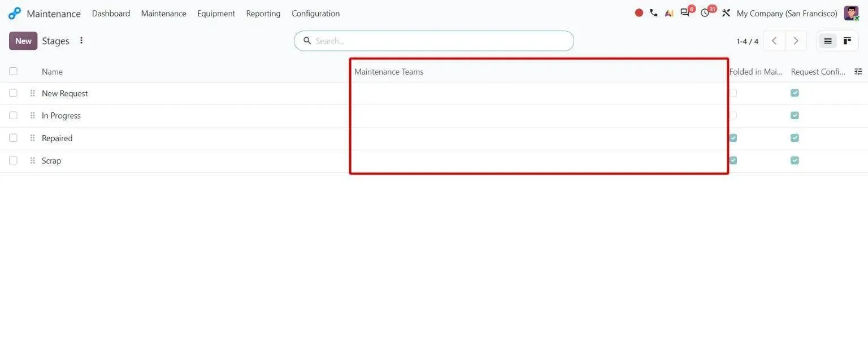Open the AI assistant icon
The height and width of the screenshot is (361, 868).
[x=669, y=13]
